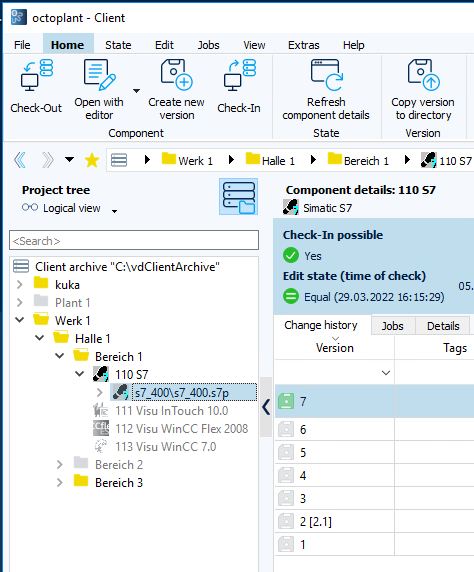The image size is (474, 572).
Task: Sort by the Version column header
Action: [335, 348]
